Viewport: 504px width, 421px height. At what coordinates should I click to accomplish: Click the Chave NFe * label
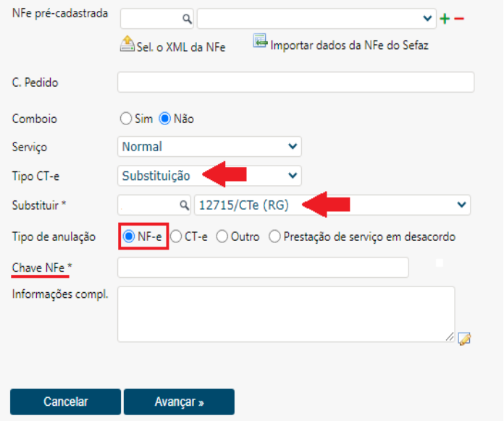[x=42, y=268]
